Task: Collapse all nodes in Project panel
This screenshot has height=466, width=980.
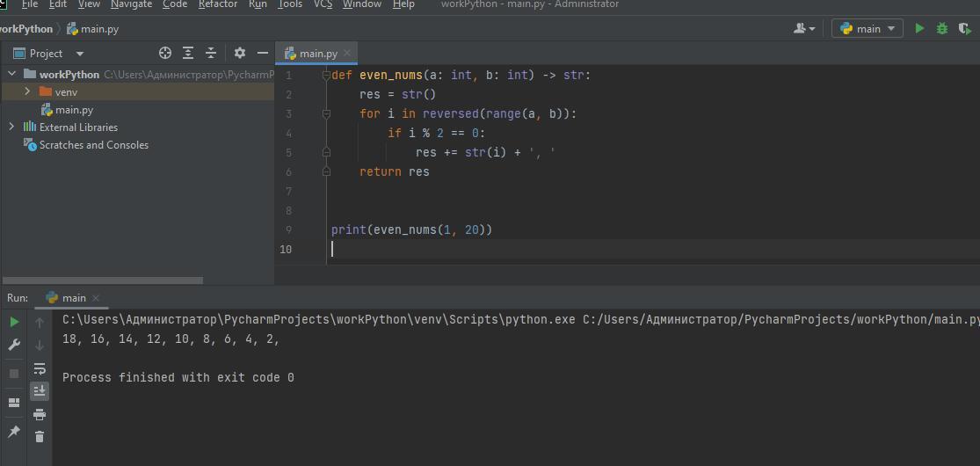Action: 211,54
